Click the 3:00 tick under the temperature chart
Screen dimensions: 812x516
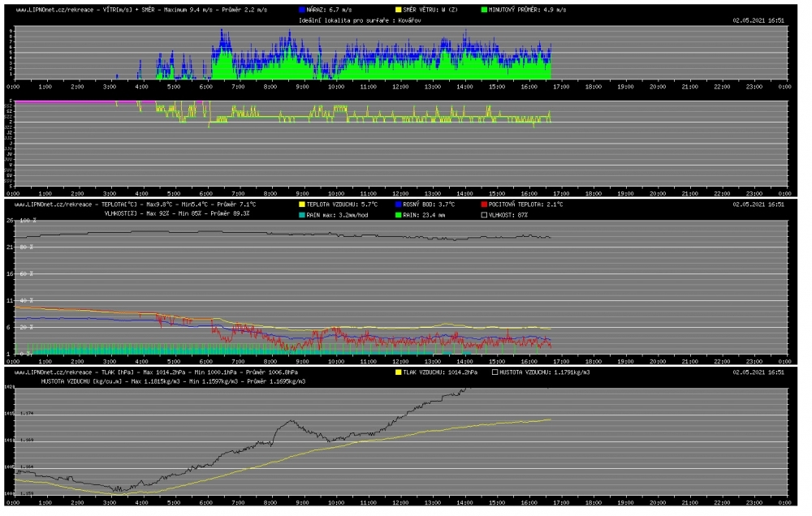[x=110, y=361]
